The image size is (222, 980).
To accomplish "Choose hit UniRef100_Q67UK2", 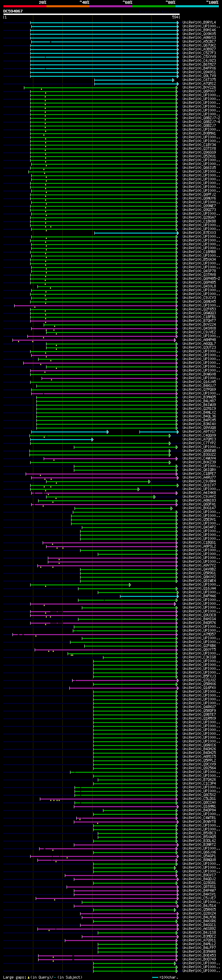I will 199,45.
